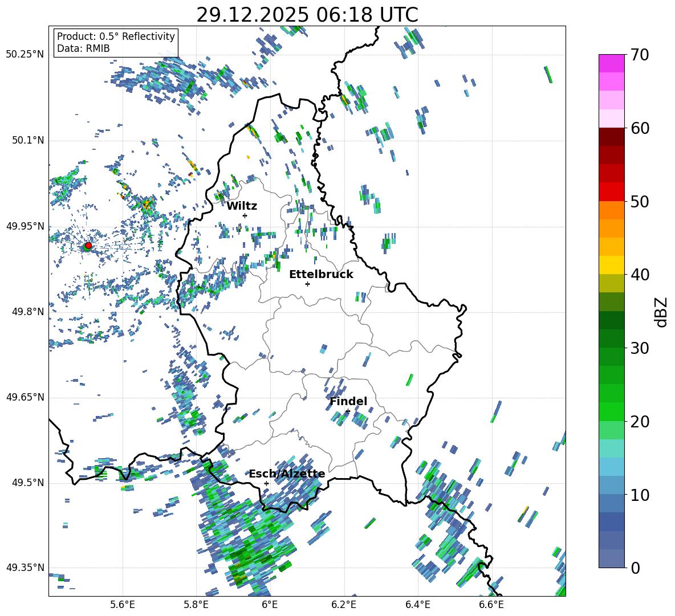
Task: Click the Ettelbruck station cross marker
Action: tap(307, 284)
